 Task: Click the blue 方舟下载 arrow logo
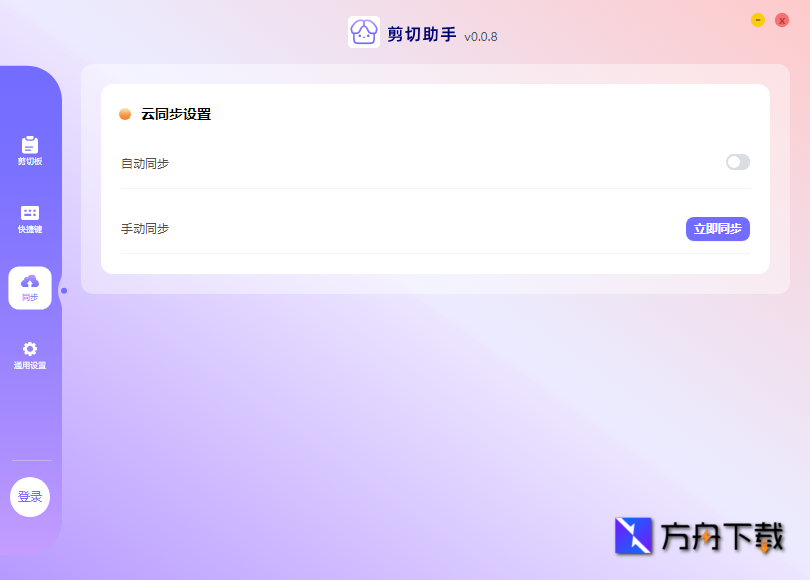pyautogui.click(x=633, y=537)
